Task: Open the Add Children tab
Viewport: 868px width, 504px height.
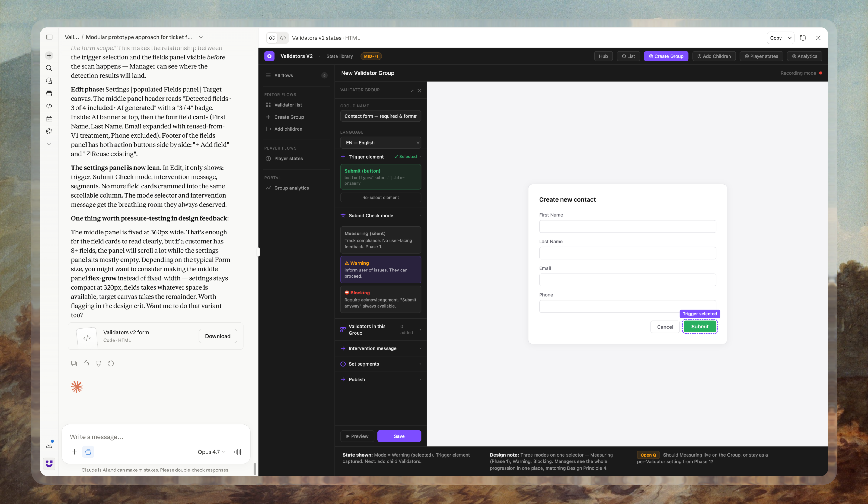Action: [x=714, y=56]
